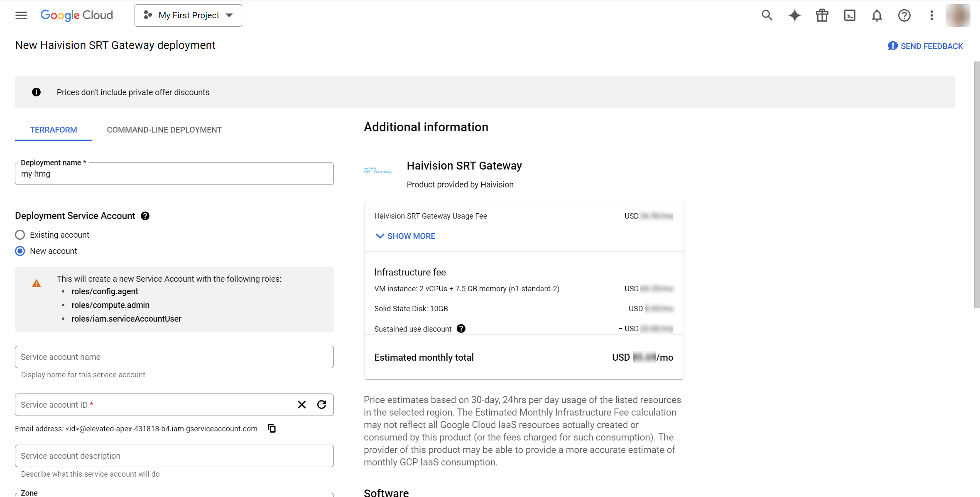Click the Service account name field
This screenshot has height=497, width=980.
click(174, 357)
